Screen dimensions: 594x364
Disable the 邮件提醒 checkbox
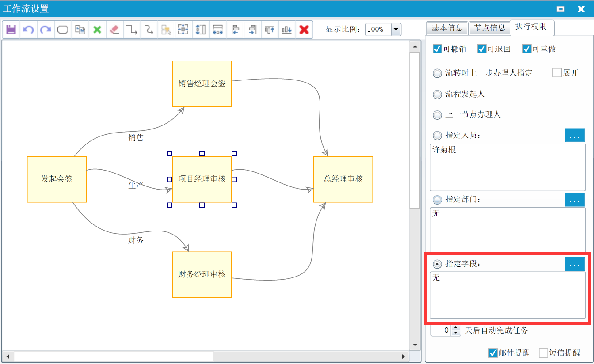(x=493, y=353)
